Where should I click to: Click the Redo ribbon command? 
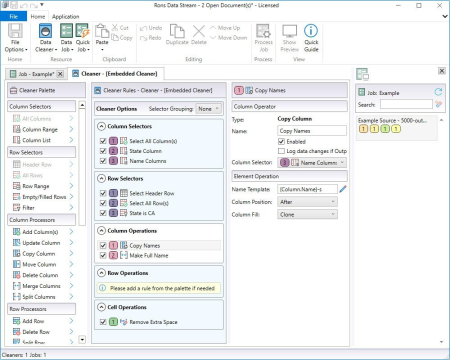[x=151, y=38]
